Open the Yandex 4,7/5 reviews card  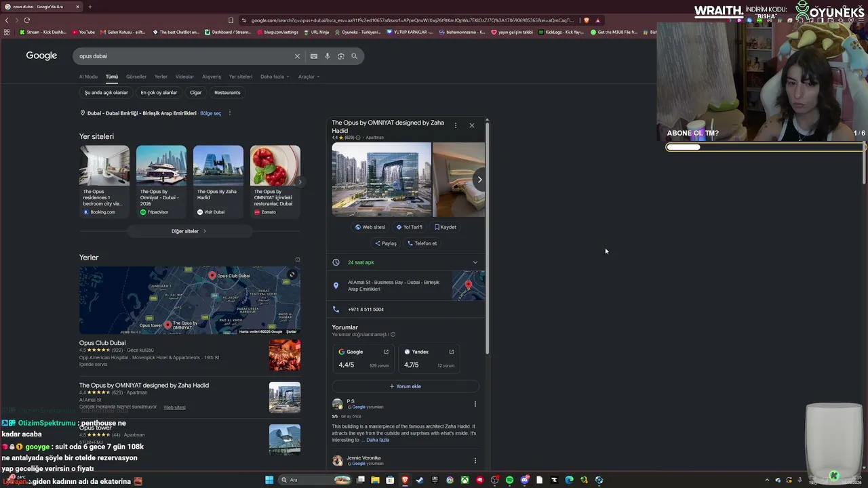[429, 359]
